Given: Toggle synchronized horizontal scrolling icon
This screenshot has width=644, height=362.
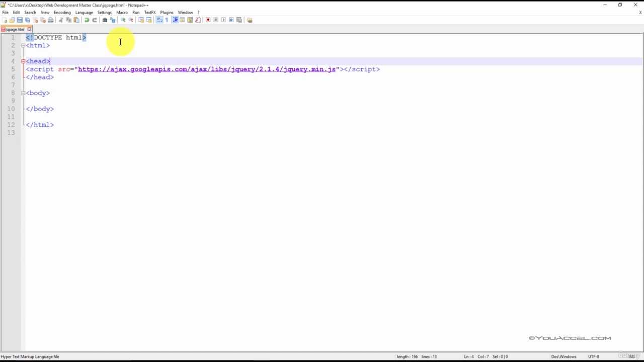Looking at the screenshot, I should tap(149, 20).
